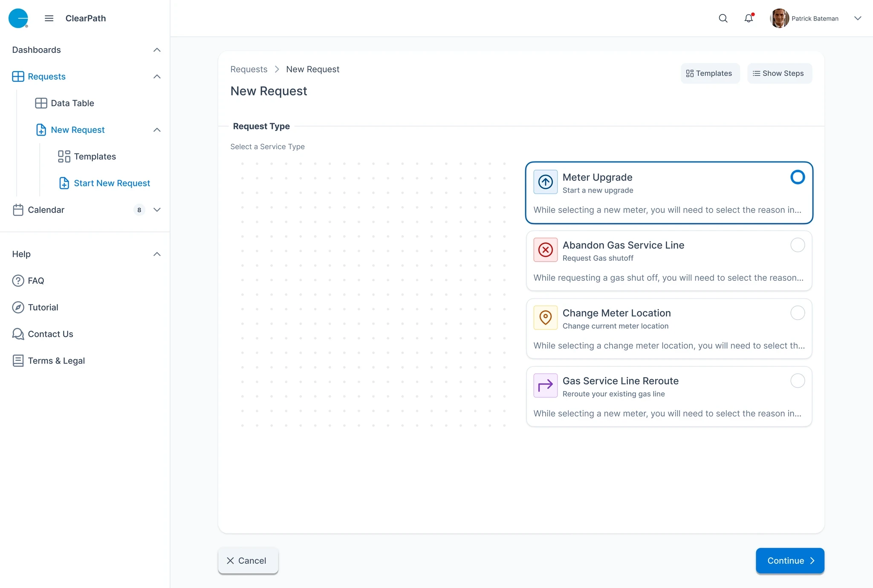
Task: Open the Patrick Bateman user dropdown
Action: [x=858, y=18]
